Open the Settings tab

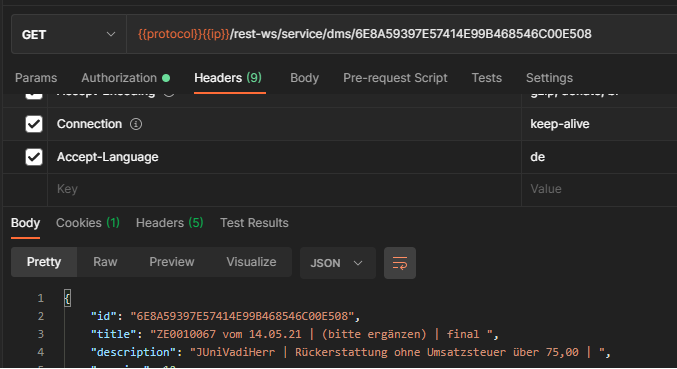tap(549, 78)
